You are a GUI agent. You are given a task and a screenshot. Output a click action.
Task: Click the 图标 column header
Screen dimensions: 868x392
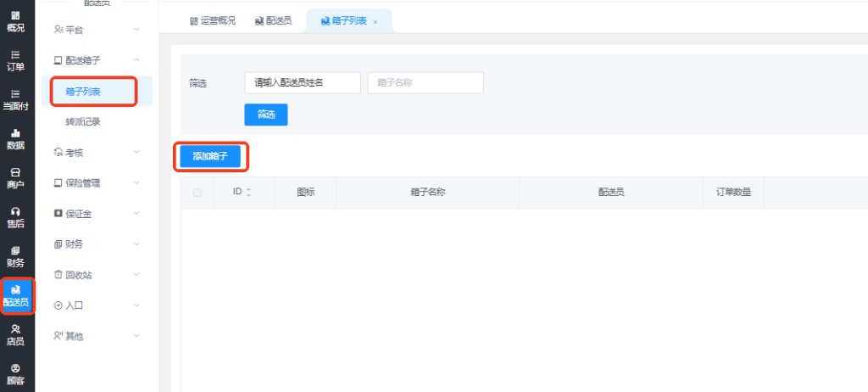[305, 193]
